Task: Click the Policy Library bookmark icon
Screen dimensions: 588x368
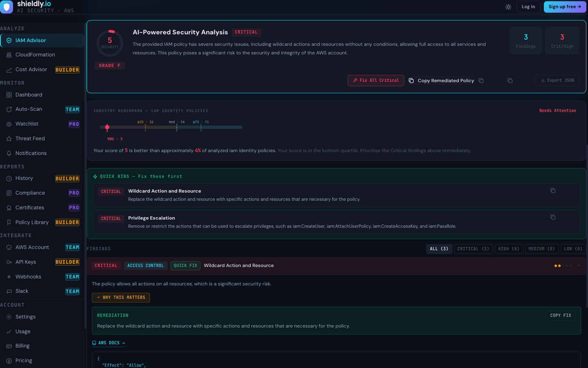Action: [9, 222]
